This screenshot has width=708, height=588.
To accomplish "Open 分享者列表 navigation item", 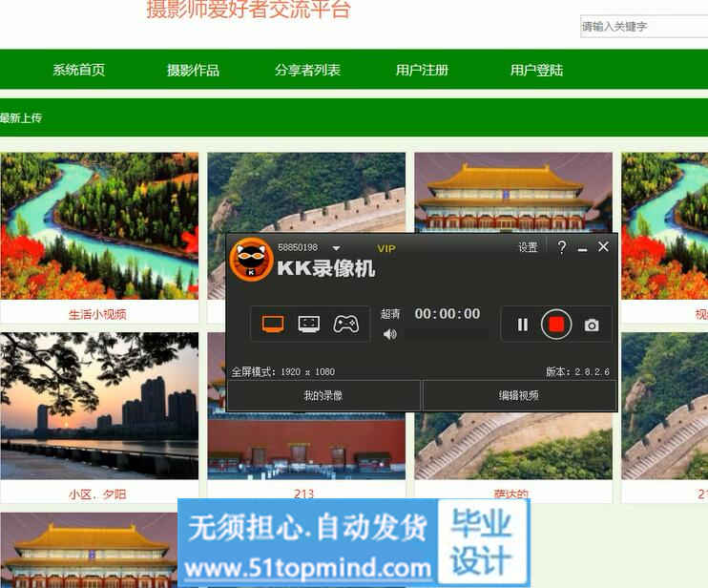I will (x=307, y=70).
